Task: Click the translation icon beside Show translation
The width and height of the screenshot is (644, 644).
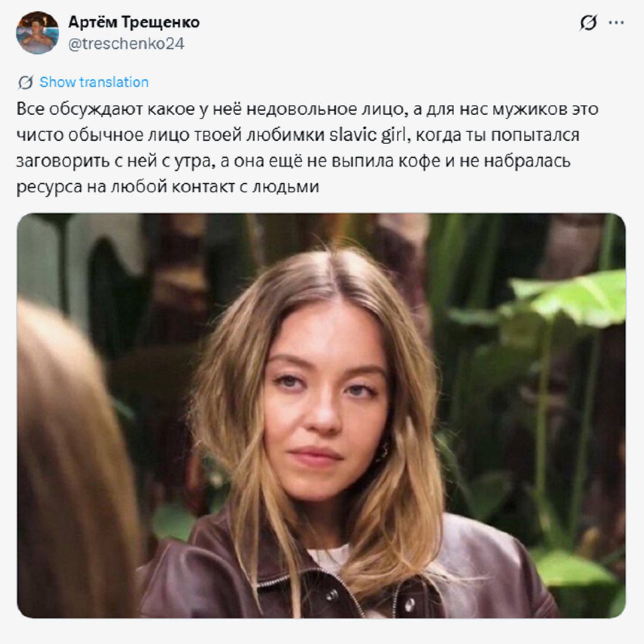Action: pyautogui.click(x=25, y=82)
